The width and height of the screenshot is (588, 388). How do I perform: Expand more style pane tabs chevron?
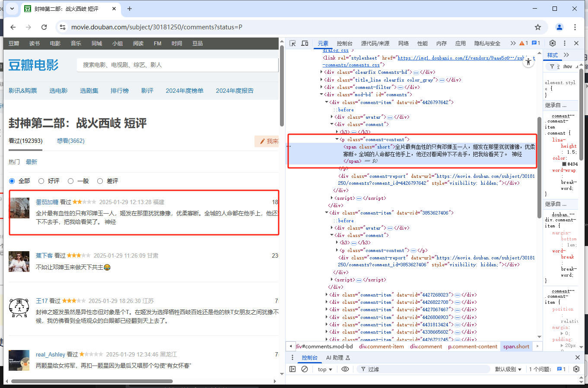[x=566, y=55]
